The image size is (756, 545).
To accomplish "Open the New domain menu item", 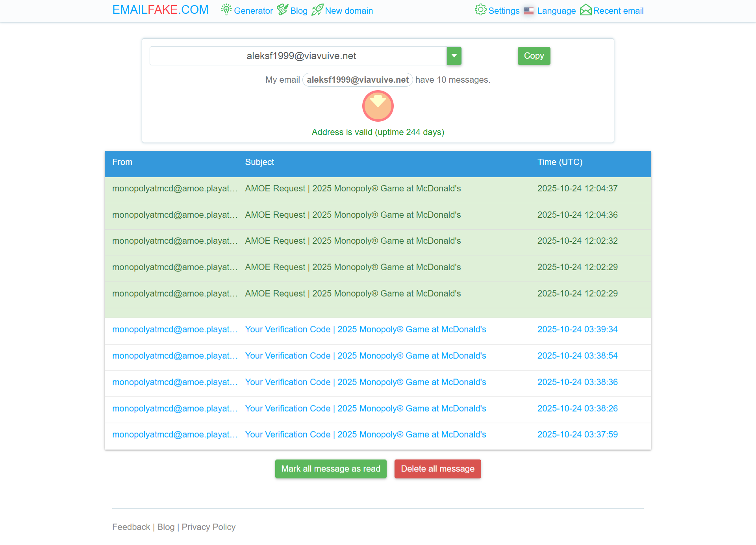I will click(x=348, y=11).
